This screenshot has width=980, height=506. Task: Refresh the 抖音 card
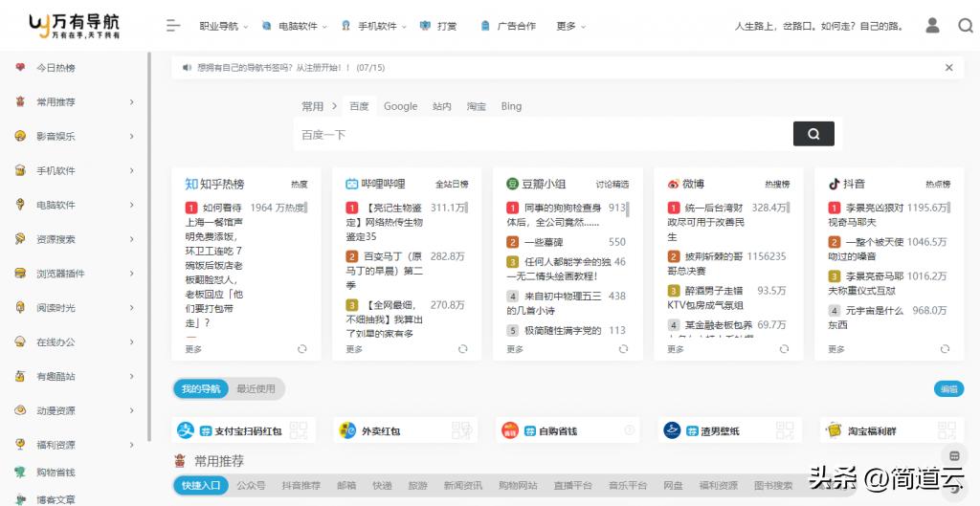[x=945, y=349]
